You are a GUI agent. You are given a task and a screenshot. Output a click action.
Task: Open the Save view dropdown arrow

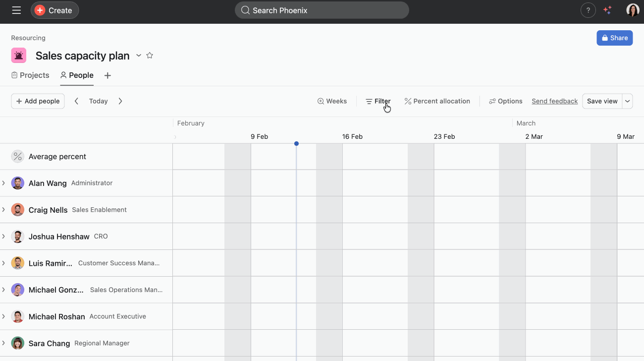click(x=628, y=101)
